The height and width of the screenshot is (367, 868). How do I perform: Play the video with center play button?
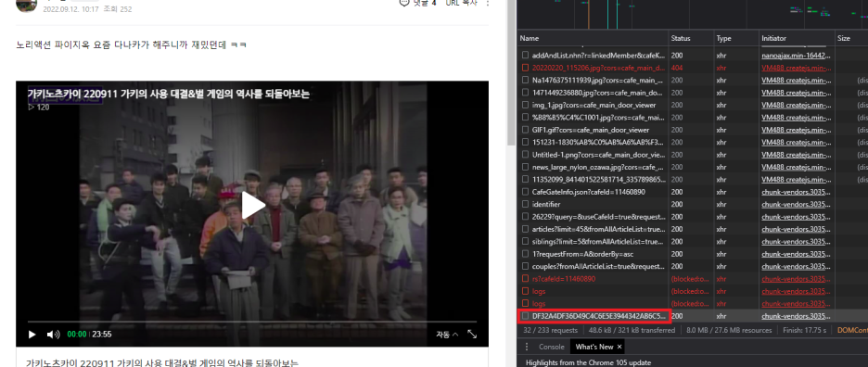pyautogui.click(x=253, y=206)
